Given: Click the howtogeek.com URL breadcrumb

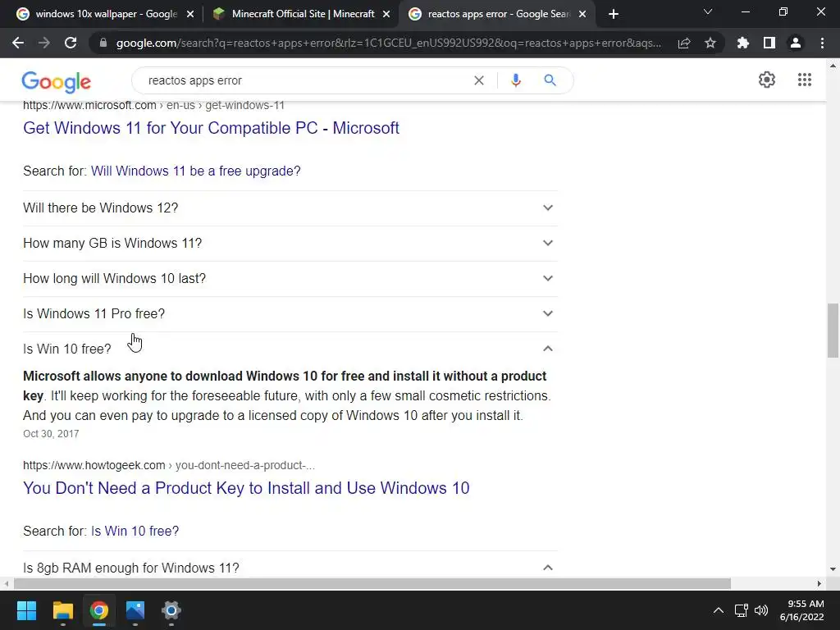Looking at the screenshot, I should click(x=169, y=466).
